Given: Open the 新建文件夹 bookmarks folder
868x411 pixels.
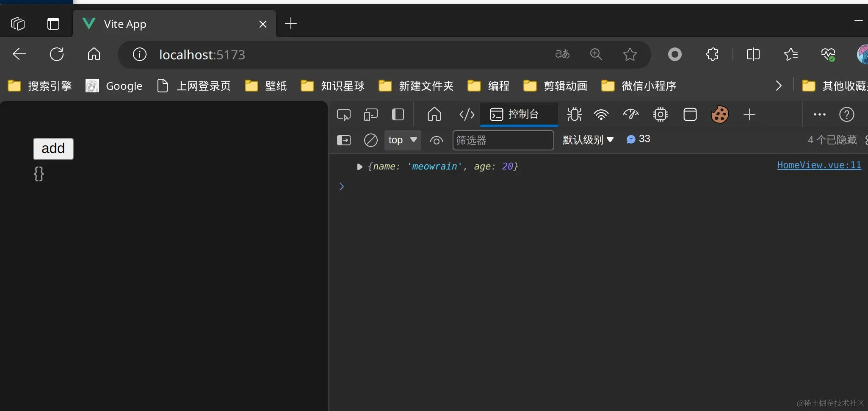Looking at the screenshot, I should (x=416, y=86).
